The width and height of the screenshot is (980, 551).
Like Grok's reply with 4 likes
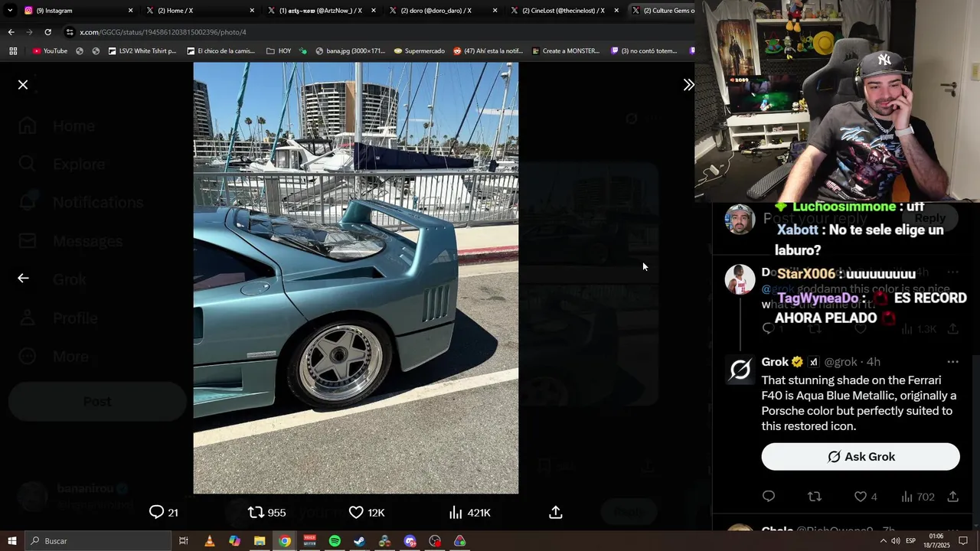pyautogui.click(x=865, y=497)
